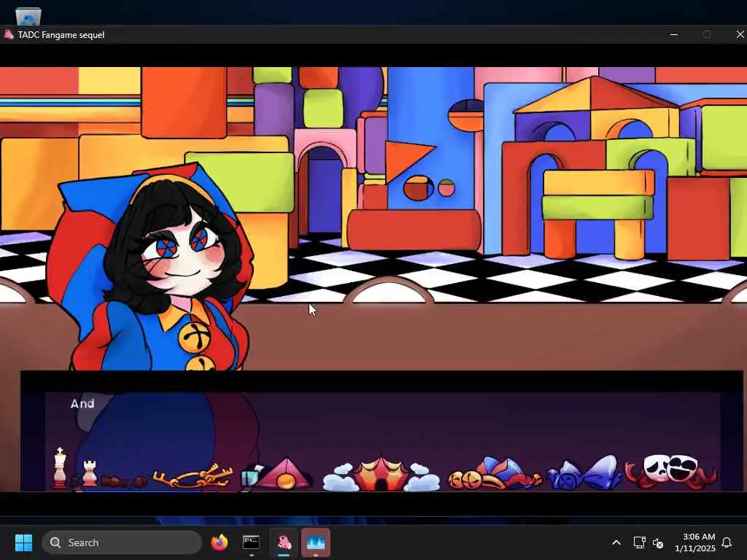Maximize the TADC Fangame sequel window
The height and width of the screenshot is (560, 747).
tap(706, 34)
